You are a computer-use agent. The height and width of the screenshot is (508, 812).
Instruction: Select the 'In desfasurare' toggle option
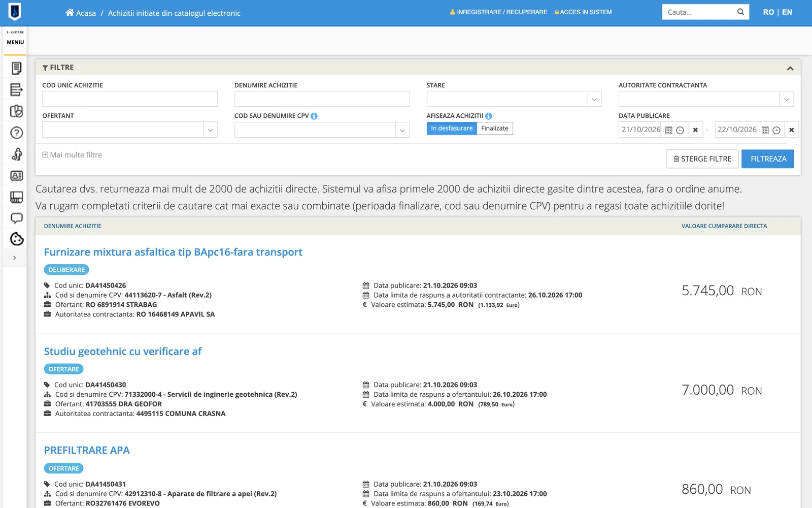(x=452, y=129)
